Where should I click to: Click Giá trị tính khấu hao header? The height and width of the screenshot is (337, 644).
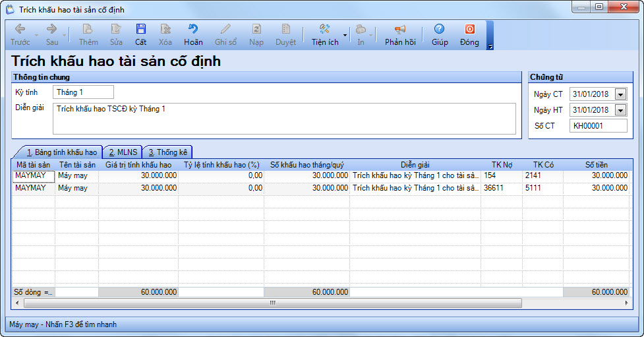[x=138, y=165]
